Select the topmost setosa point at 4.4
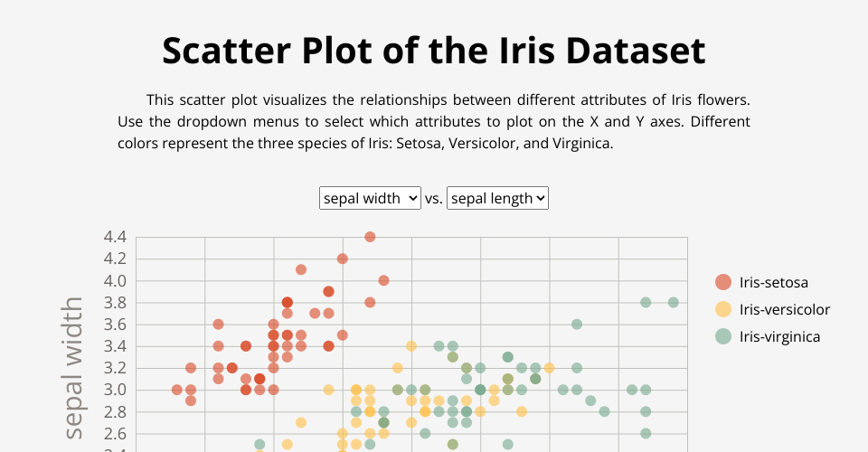868x452 pixels. [370, 237]
